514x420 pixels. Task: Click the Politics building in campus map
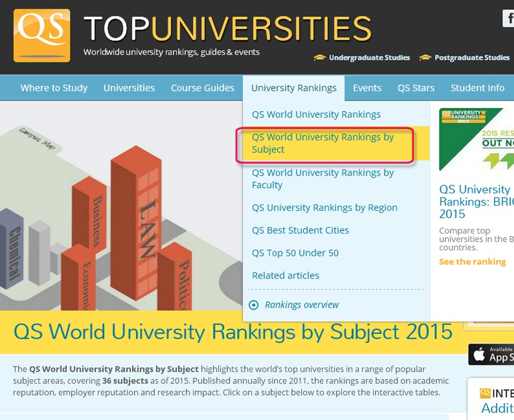point(174,276)
